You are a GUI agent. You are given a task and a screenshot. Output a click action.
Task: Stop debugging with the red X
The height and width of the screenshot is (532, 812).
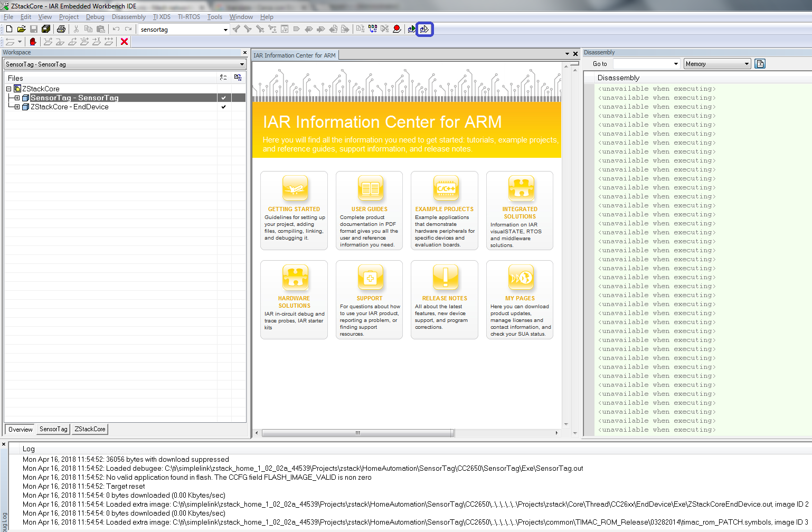point(125,42)
